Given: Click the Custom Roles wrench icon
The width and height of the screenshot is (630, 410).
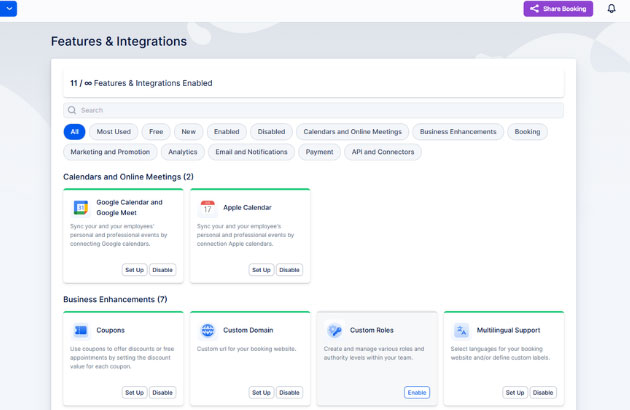Looking at the screenshot, I should 334,330.
